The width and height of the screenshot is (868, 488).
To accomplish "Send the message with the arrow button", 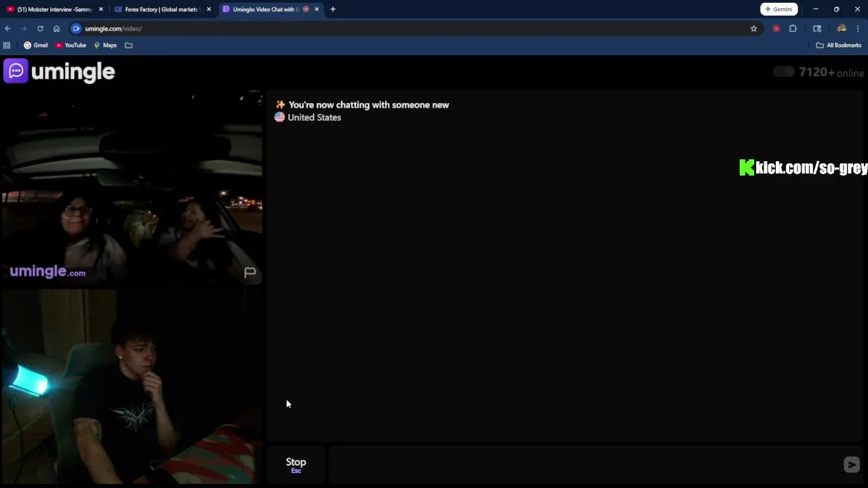I will tap(851, 464).
